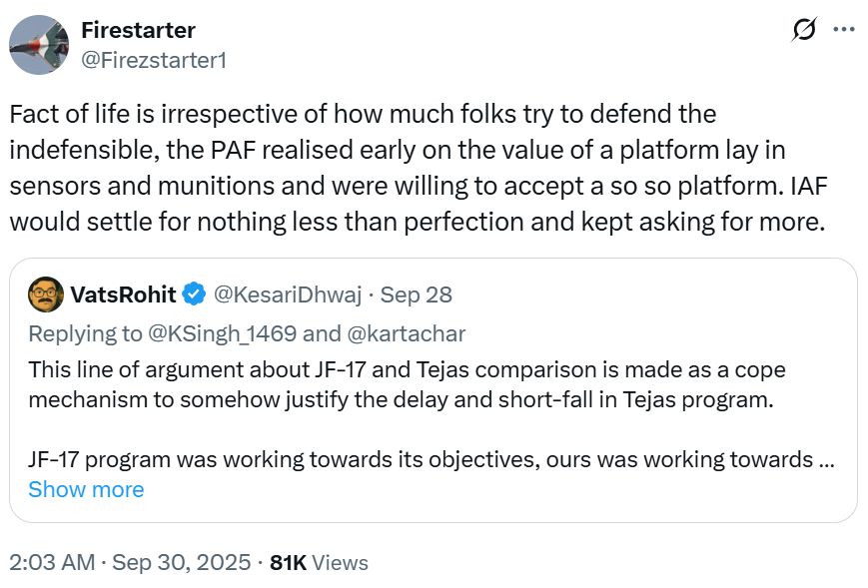This screenshot has width=868, height=588.
Task: Click the 'JF-17 program was working' line
Action: click(420, 460)
